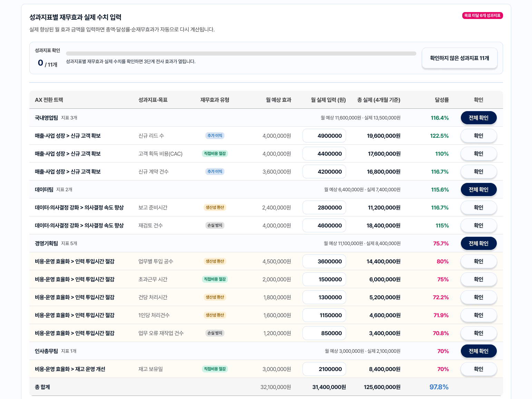Click the 122.5% achievement rate
The width and height of the screenshot is (532, 399).
[x=439, y=136]
